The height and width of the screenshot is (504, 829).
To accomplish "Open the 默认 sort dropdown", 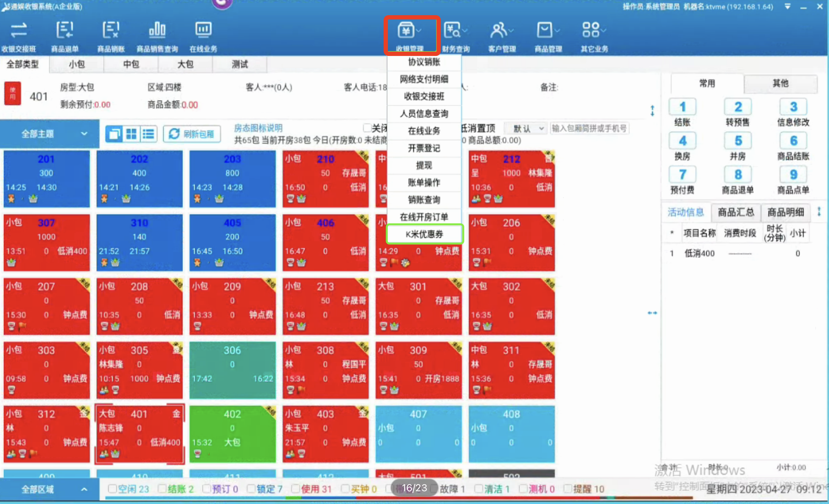I will pyautogui.click(x=526, y=128).
